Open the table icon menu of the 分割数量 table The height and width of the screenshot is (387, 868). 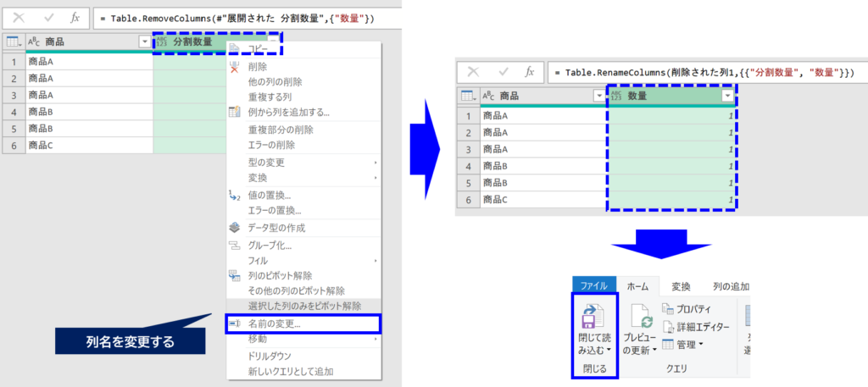click(x=14, y=41)
